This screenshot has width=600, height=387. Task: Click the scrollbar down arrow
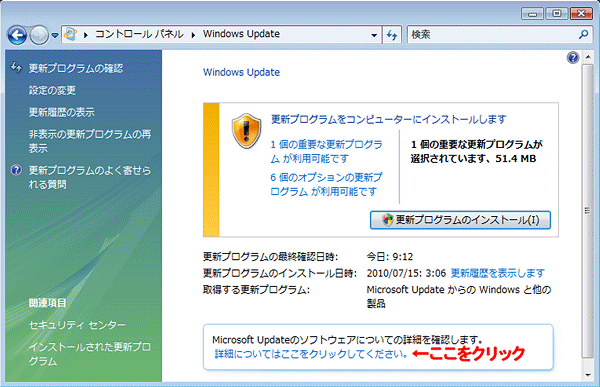588,376
